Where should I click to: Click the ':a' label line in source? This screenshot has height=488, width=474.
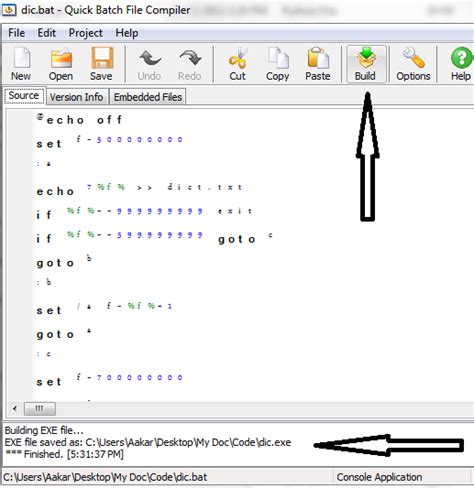coord(44,164)
